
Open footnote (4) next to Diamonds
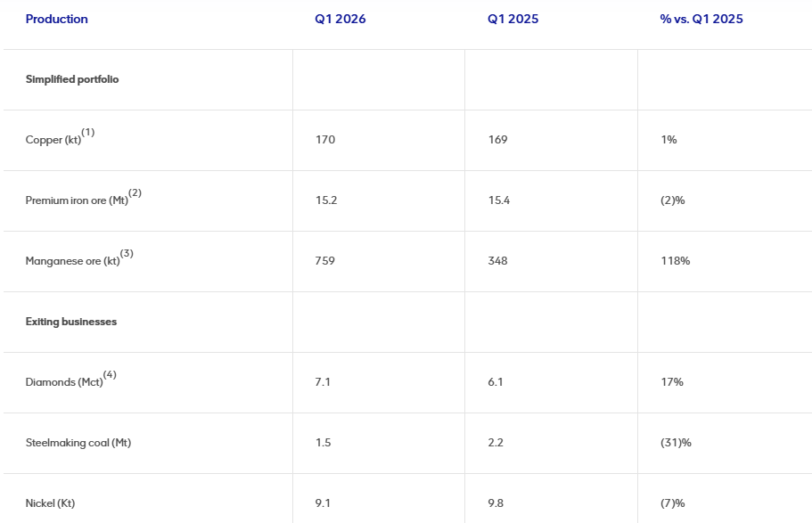coord(110,374)
